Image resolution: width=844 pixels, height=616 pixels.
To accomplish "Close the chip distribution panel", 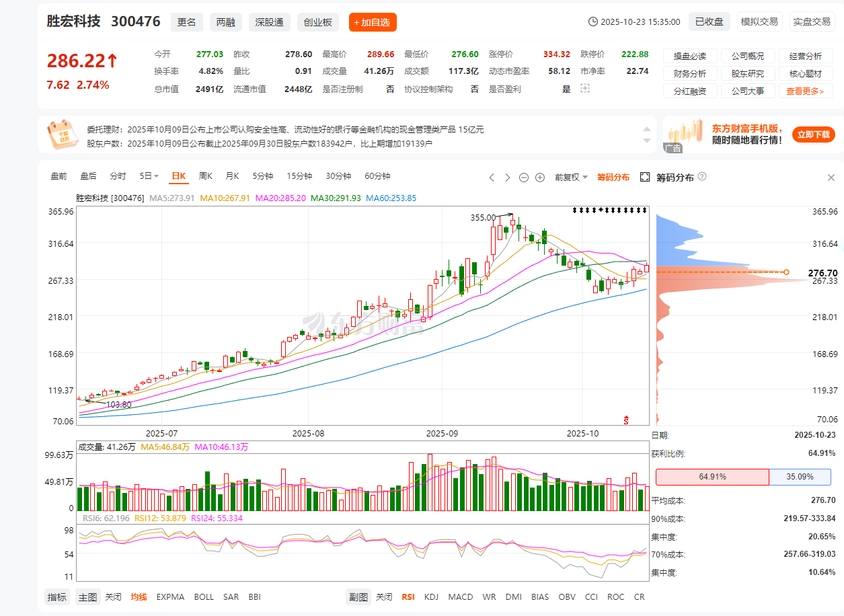I will [x=831, y=178].
